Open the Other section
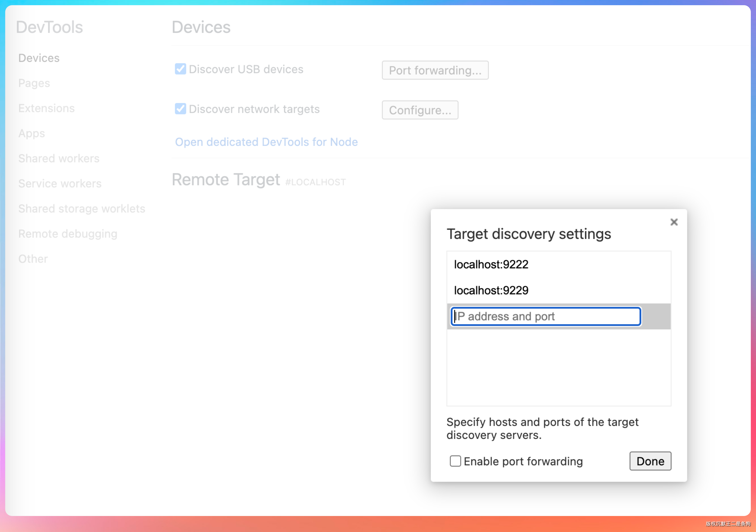Image resolution: width=756 pixels, height=532 pixels. (x=33, y=259)
